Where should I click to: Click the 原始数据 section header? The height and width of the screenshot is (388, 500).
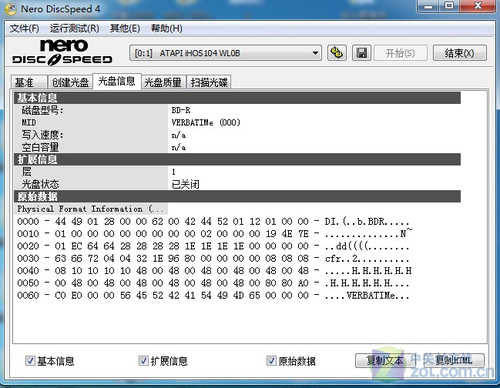point(237,196)
